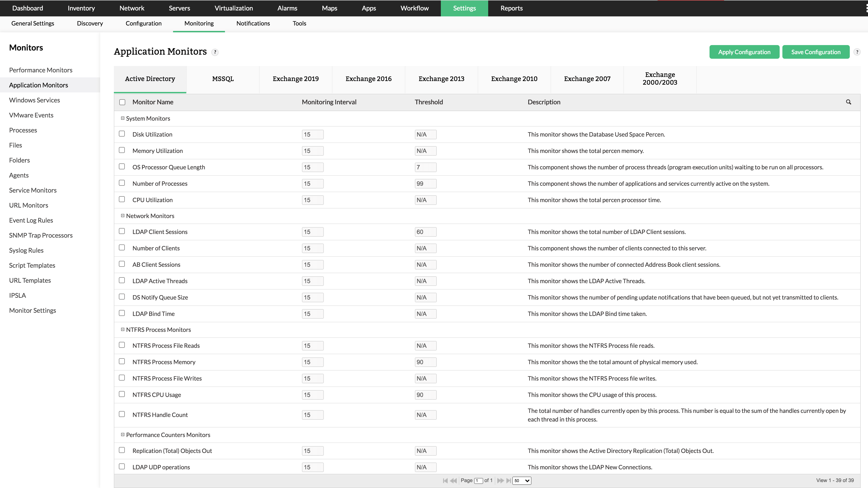Open Windows Services in the Monitors sidebar
Viewport: 868px width, 488px height.
tap(34, 100)
